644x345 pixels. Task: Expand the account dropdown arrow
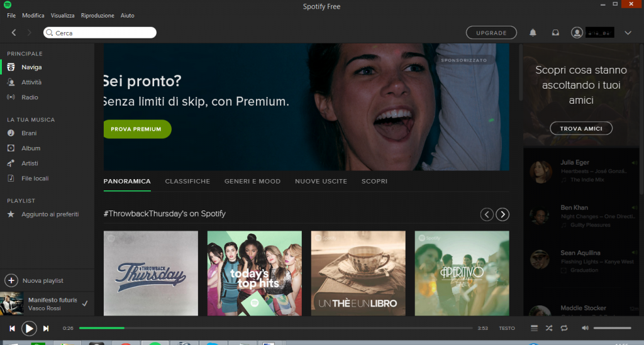click(x=628, y=33)
